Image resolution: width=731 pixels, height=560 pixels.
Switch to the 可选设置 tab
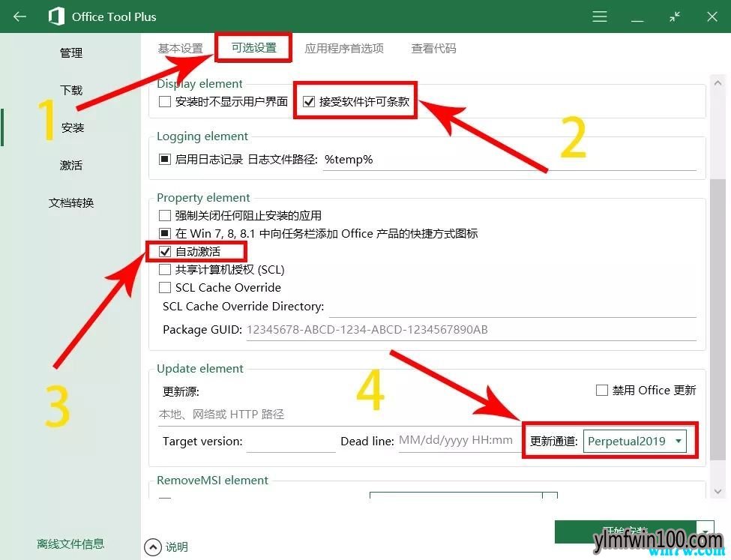(x=254, y=47)
